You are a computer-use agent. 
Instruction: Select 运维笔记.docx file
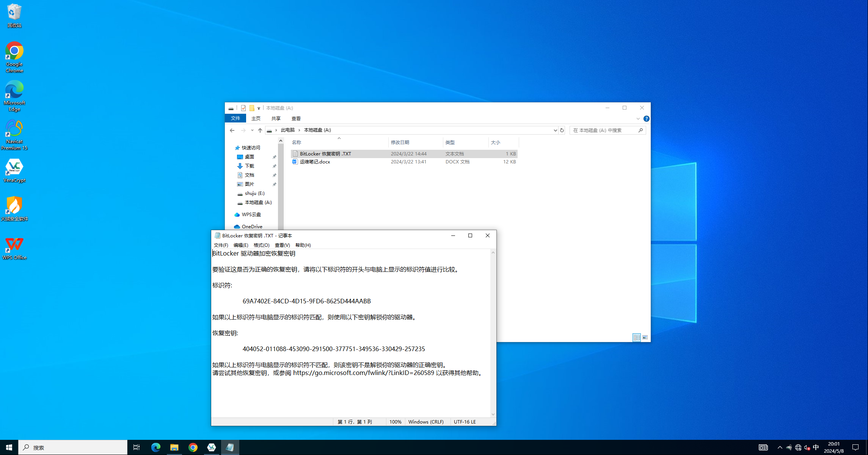(315, 162)
